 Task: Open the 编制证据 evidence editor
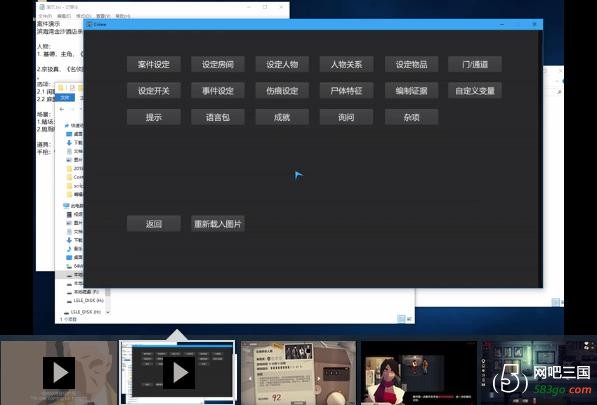(x=412, y=91)
